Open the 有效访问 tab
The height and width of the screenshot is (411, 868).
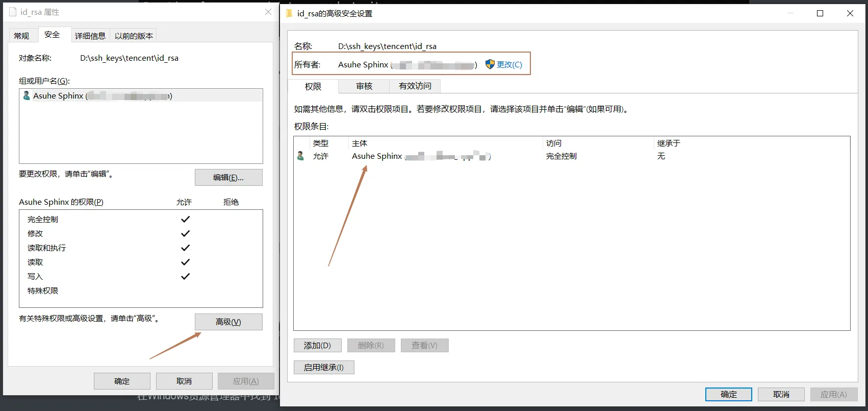tap(415, 86)
